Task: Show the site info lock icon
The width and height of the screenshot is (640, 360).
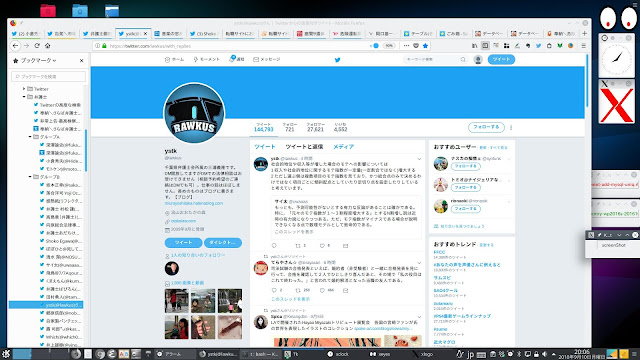Action: tap(104, 46)
